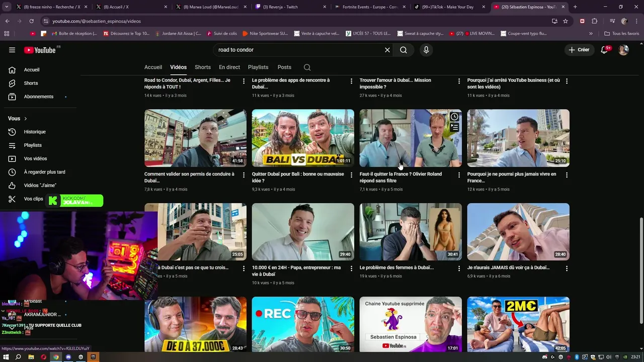Open options for 'Road to Condor, Dubaï' video

coord(244,81)
